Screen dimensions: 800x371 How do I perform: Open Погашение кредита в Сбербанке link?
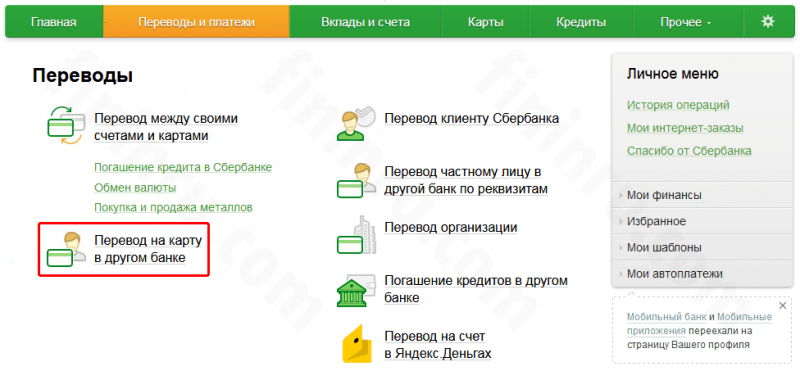[x=183, y=167]
